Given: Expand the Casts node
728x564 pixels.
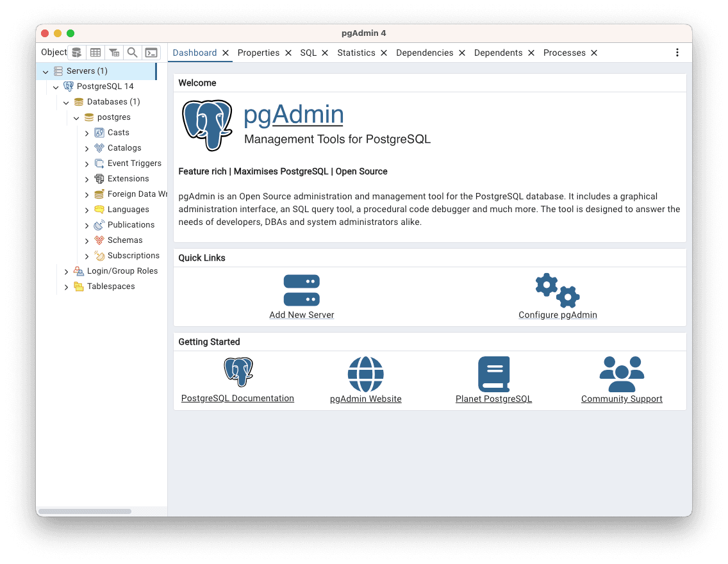Looking at the screenshot, I should [87, 133].
